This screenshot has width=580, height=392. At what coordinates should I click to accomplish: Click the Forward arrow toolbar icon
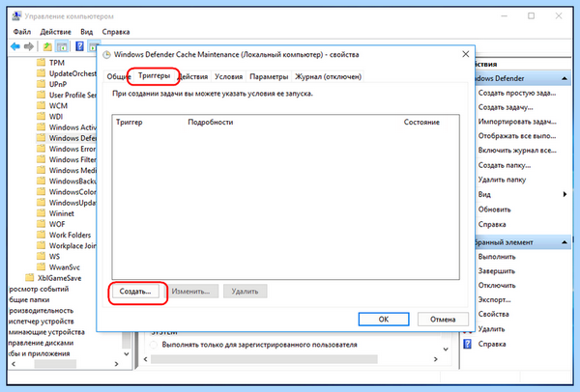28,46
